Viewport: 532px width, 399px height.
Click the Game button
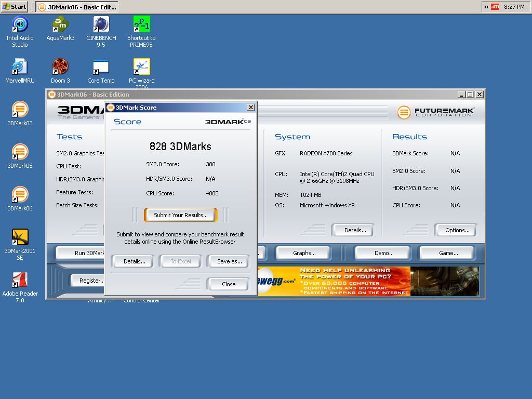pyautogui.click(x=448, y=253)
